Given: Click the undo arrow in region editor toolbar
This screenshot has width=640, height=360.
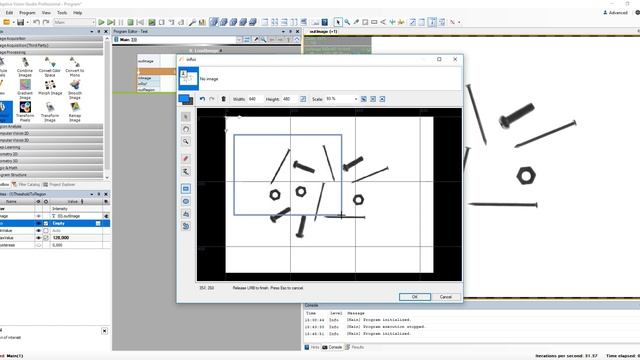Looking at the screenshot, I should pos(202,99).
